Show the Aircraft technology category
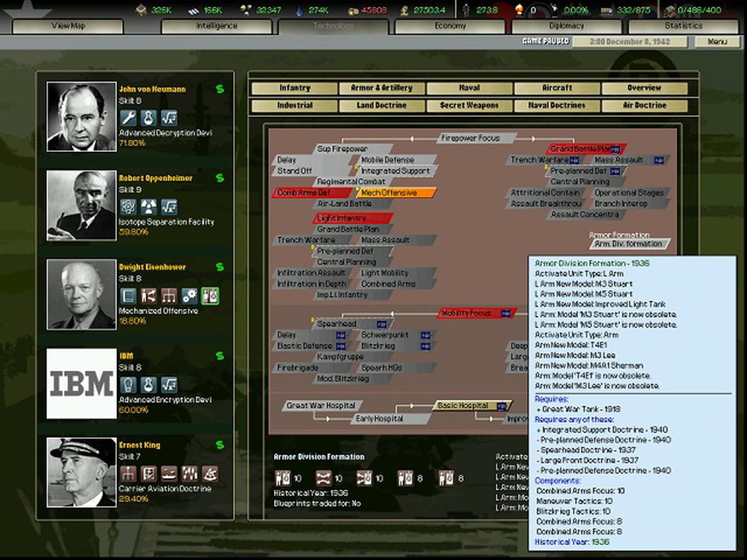Viewport: 747px width, 560px height. [x=557, y=88]
